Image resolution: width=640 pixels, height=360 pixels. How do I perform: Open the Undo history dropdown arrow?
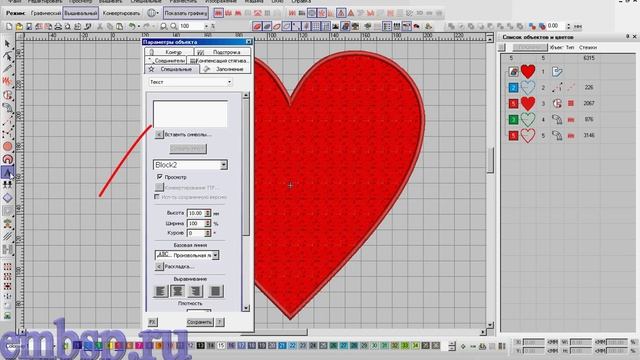tap(139, 26)
